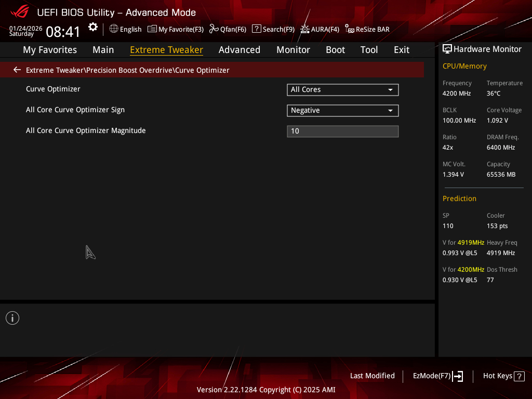Open the Curve Optimizer All Cores dropdown
532x399 pixels.
[343, 89]
